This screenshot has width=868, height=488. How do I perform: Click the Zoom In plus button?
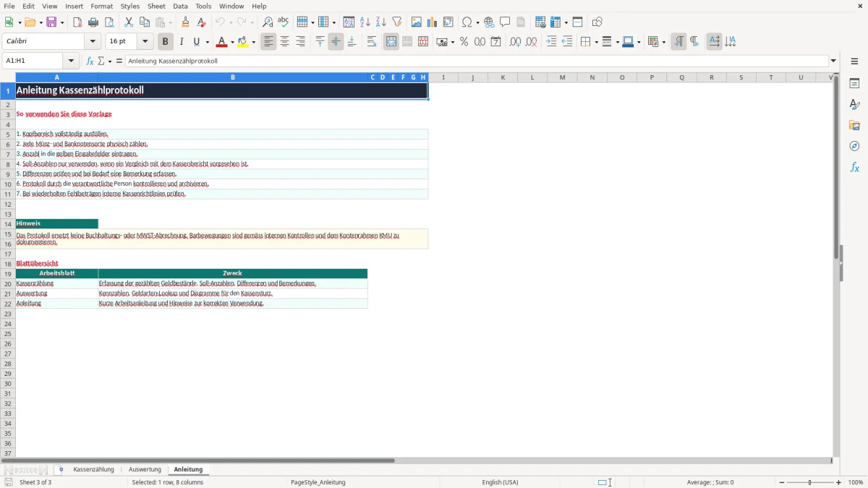coord(839,482)
